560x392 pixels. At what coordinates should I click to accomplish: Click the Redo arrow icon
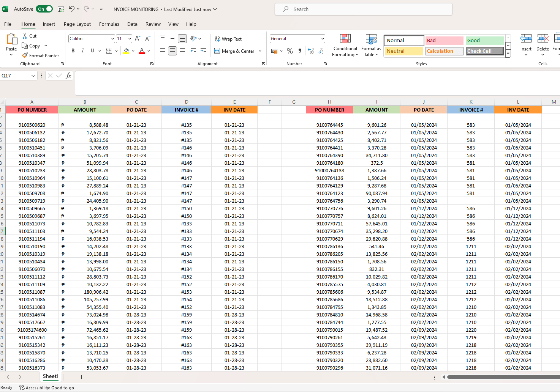point(87,9)
